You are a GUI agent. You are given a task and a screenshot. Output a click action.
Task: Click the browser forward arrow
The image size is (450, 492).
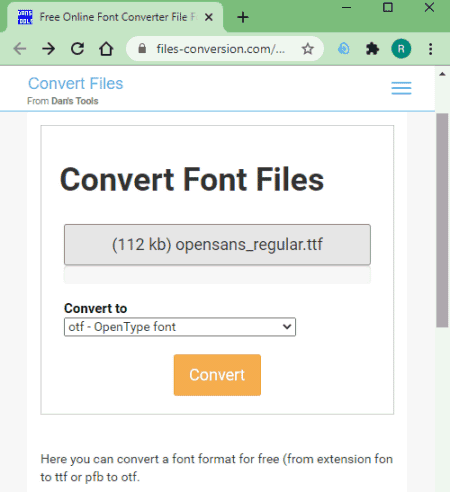49,49
